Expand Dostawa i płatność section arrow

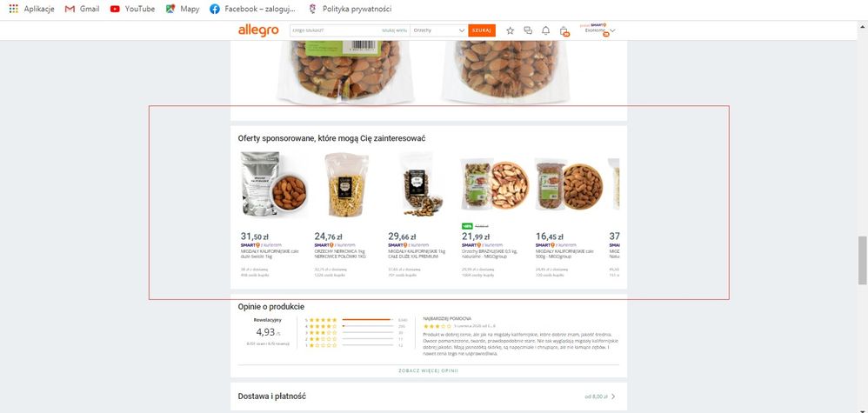coord(613,396)
